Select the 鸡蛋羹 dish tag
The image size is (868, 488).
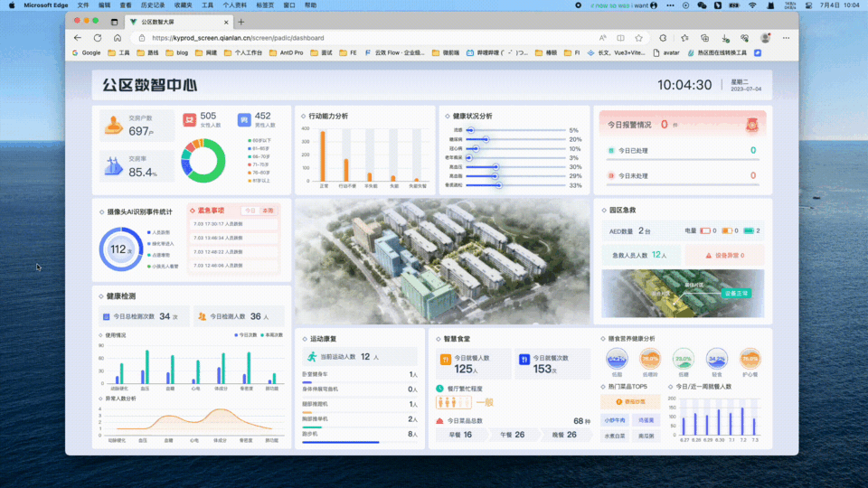point(646,420)
